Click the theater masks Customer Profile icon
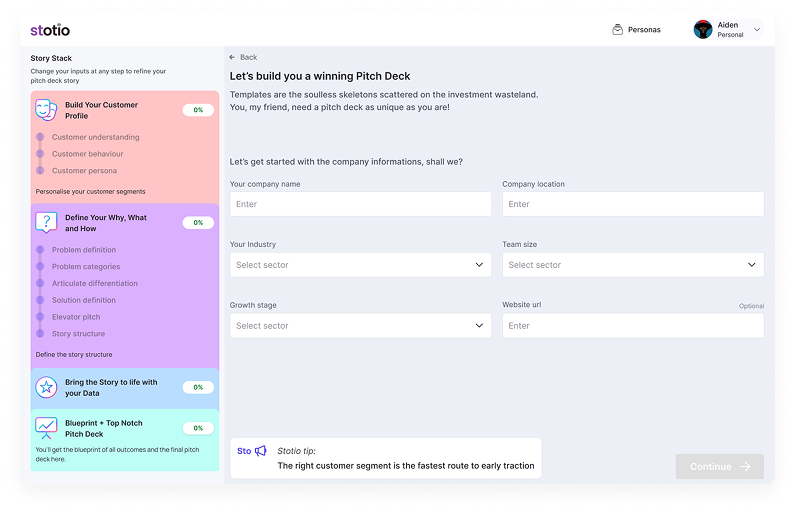The height and width of the screenshot is (512, 796). click(46, 110)
